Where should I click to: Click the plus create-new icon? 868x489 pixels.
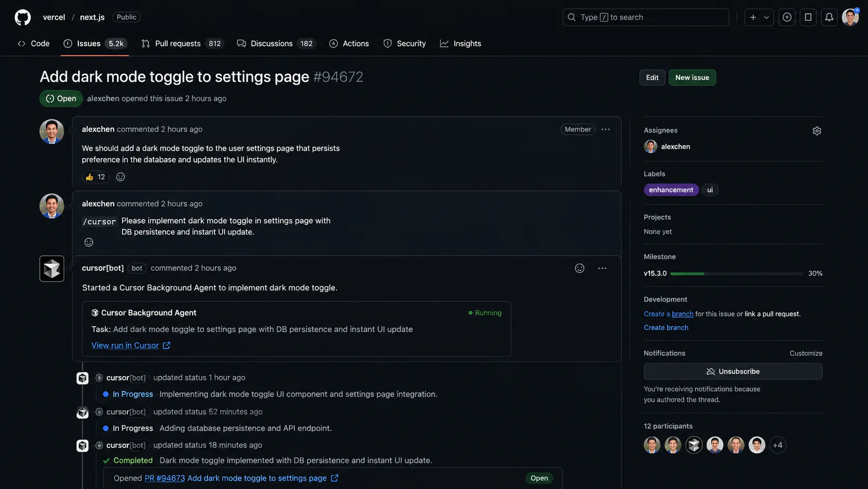coord(753,17)
